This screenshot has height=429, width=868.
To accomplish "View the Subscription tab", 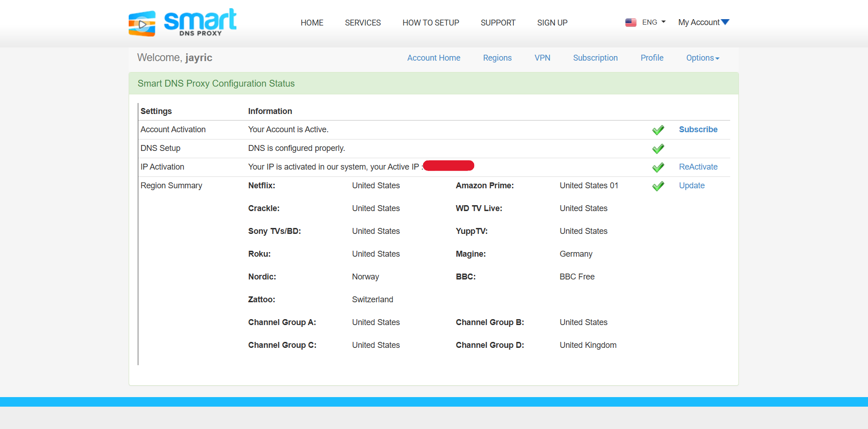I will (x=595, y=58).
